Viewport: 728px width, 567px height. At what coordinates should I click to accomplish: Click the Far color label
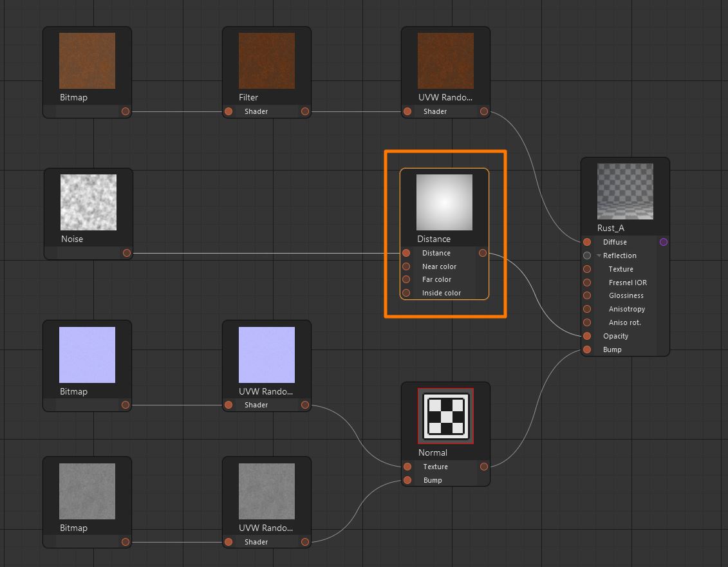point(436,279)
